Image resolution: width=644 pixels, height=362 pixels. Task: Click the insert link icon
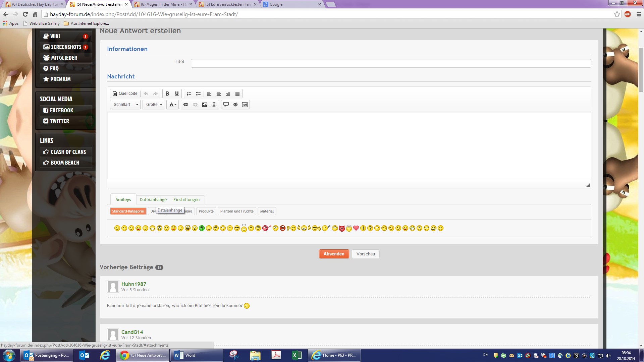pos(186,105)
